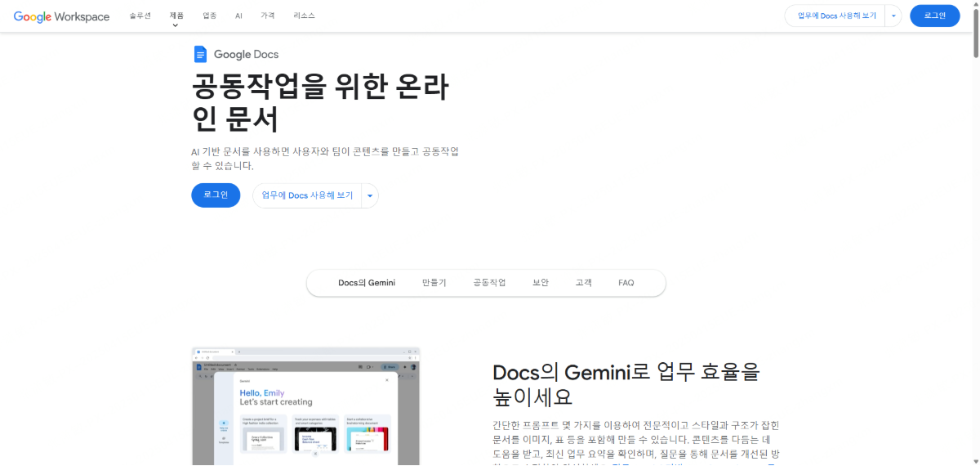The width and height of the screenshot is (980, 466).
Task: Click the heading Docs의 Gemini로 업무 효율을 높이세요
Action: 626,384
